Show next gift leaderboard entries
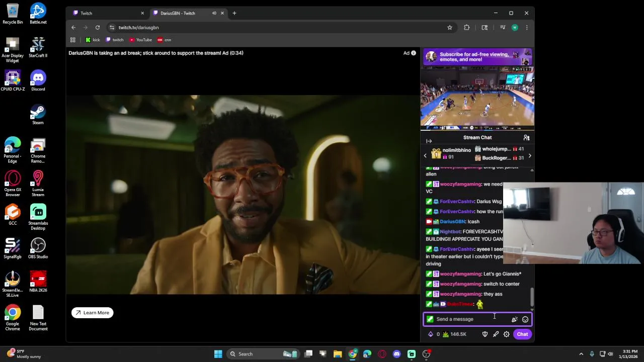 530,156
